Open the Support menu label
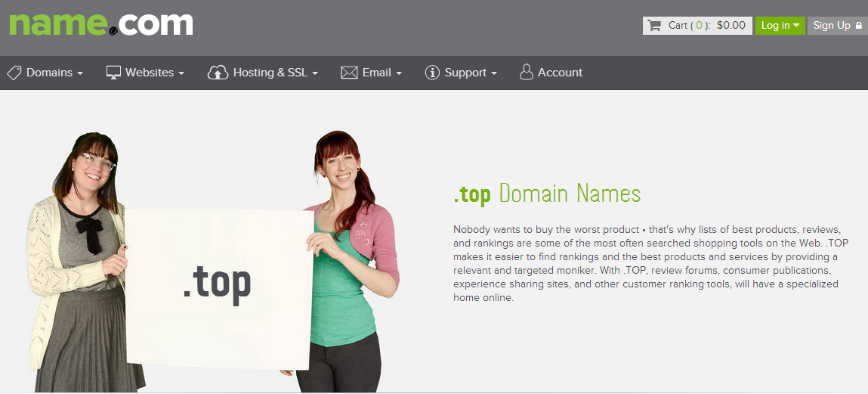This screenshot has height=394, width=868. [465, 73]
